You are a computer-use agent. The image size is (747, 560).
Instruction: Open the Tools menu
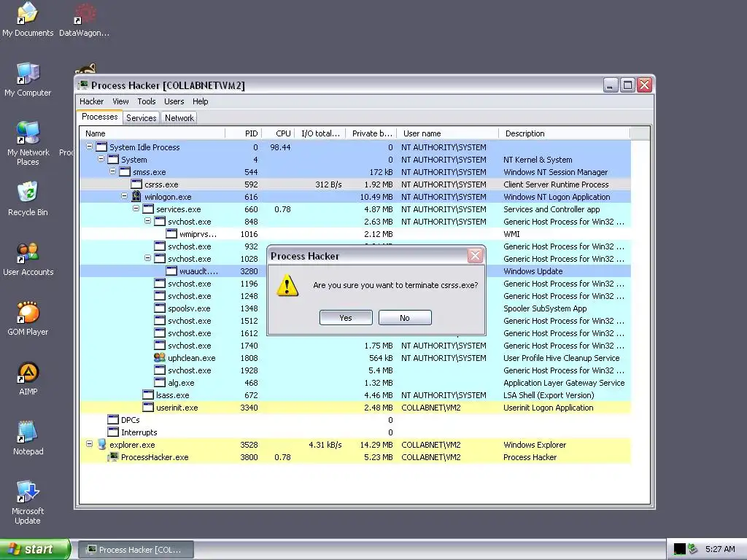(x=146, y=101)
